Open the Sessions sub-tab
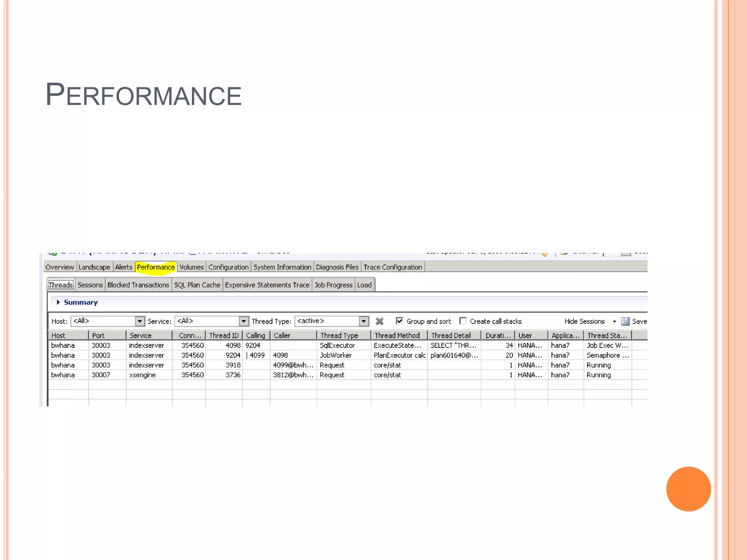This screenshot has width=747, height=560. (x=90, y=285)
